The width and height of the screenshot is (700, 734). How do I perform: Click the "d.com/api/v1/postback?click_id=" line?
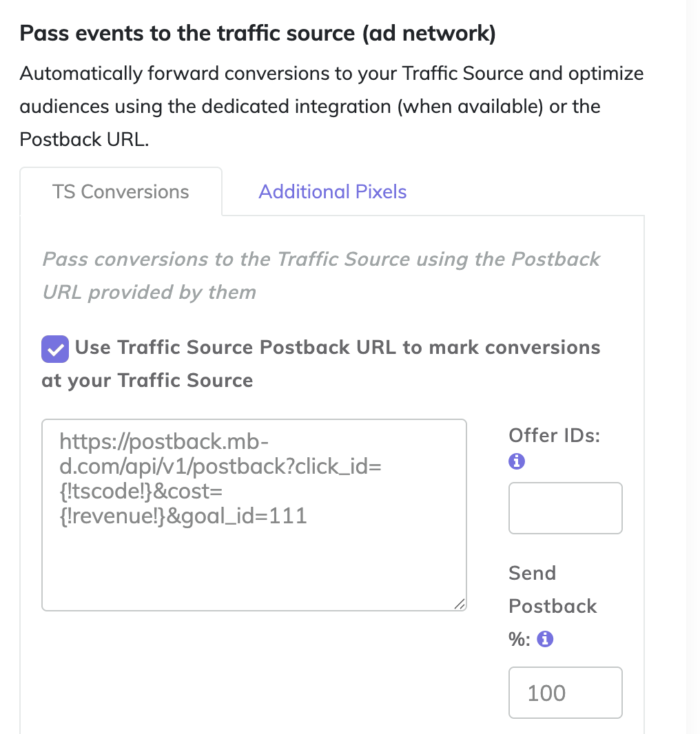[217, 466]
